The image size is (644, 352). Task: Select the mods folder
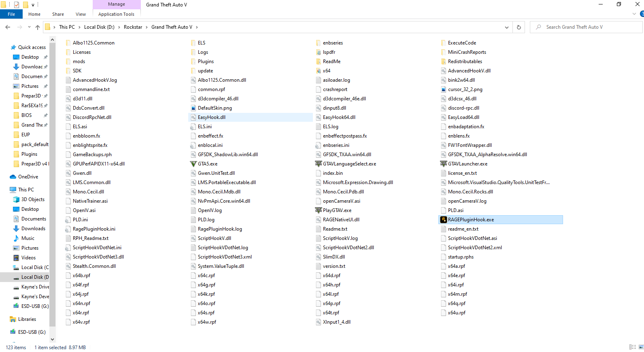tap(79, 61)
